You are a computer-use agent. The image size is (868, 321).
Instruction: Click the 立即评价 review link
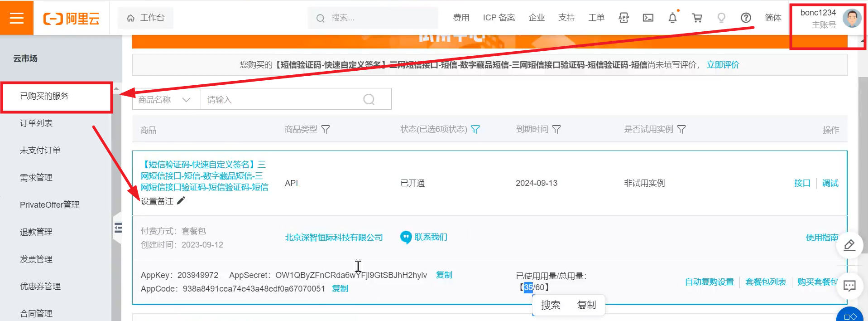coord(723,65)
